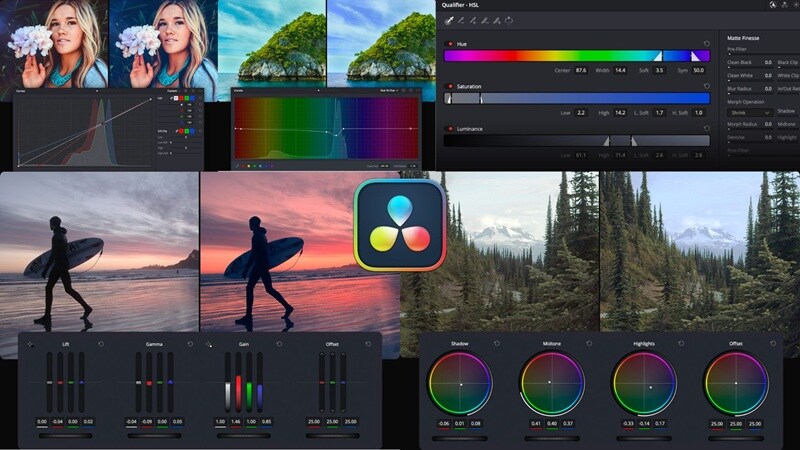Click the Gain green channel bar
Viewport: 800px width, 450px height.
click(249, 382)
